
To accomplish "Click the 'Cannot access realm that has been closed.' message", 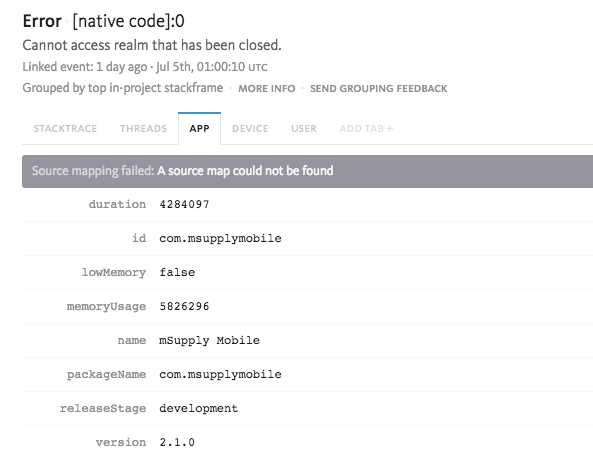I will pyautogui.click(x=152, y=45).
